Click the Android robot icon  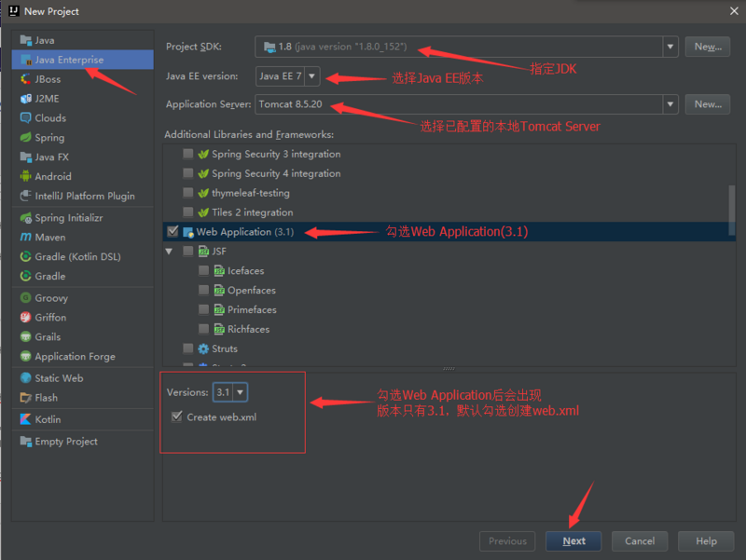26,176
